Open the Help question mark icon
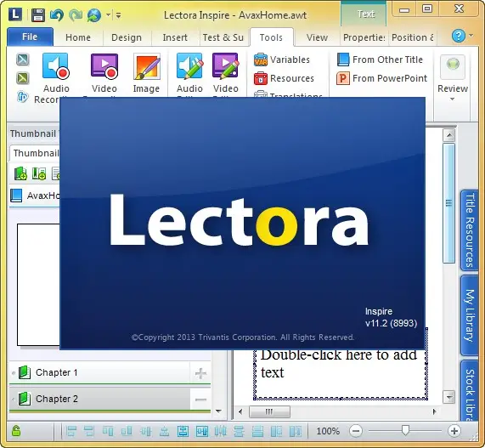The height and width of the screenshot is (448, 485). (x=458, y=37)
